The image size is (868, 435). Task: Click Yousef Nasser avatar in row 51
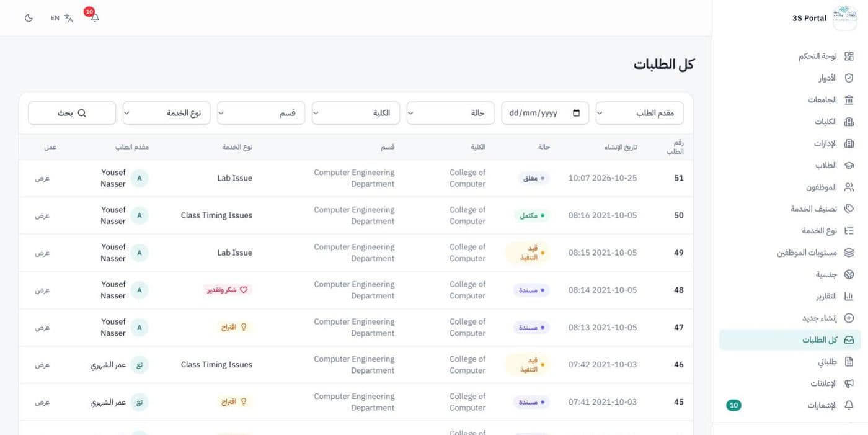(x=139, y=178)
